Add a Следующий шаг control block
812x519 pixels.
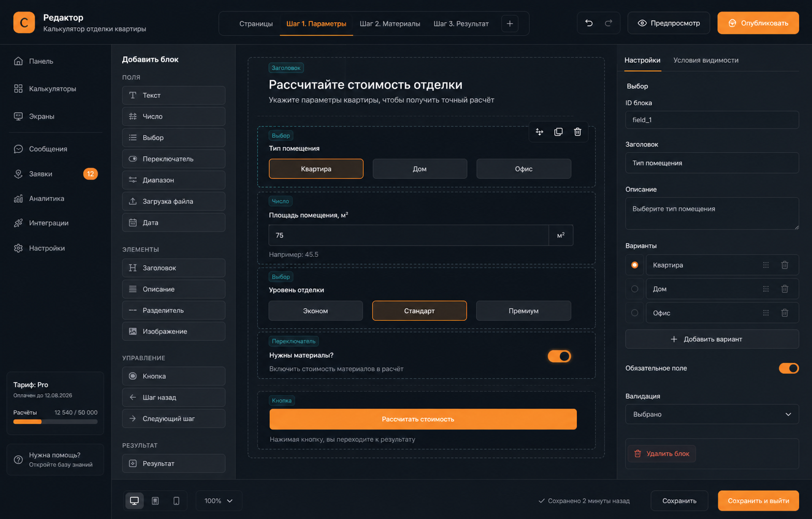(x=173, y=419)
